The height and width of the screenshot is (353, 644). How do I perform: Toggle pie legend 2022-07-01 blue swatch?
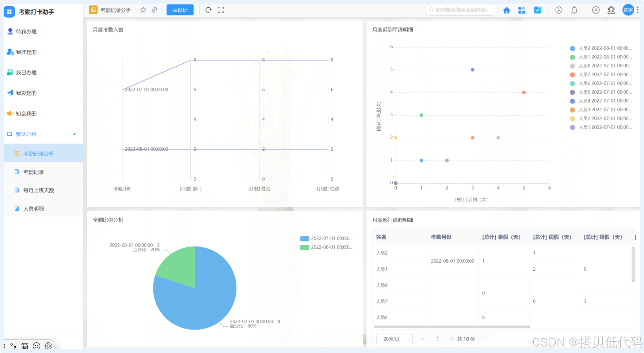(305, 239)
